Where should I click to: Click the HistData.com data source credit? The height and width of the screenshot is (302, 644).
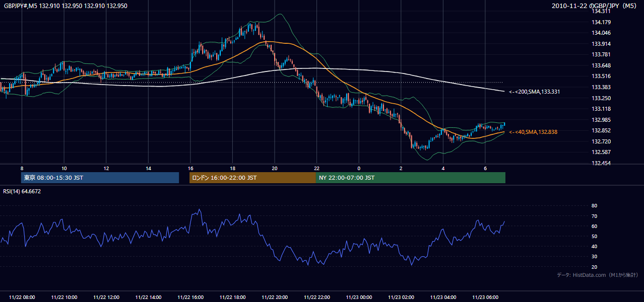click(598, 275)
